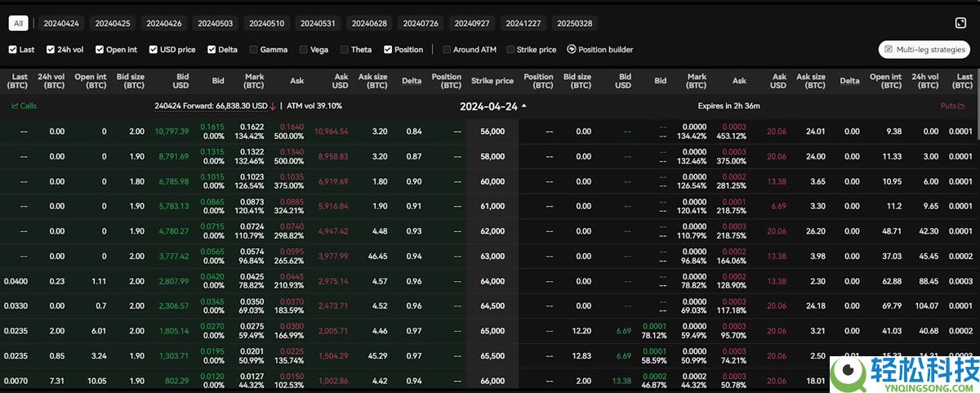Click the 10,797.39 bid USD for 56,000 call
This screenshot has height=393, width=980.
(171, 132)
